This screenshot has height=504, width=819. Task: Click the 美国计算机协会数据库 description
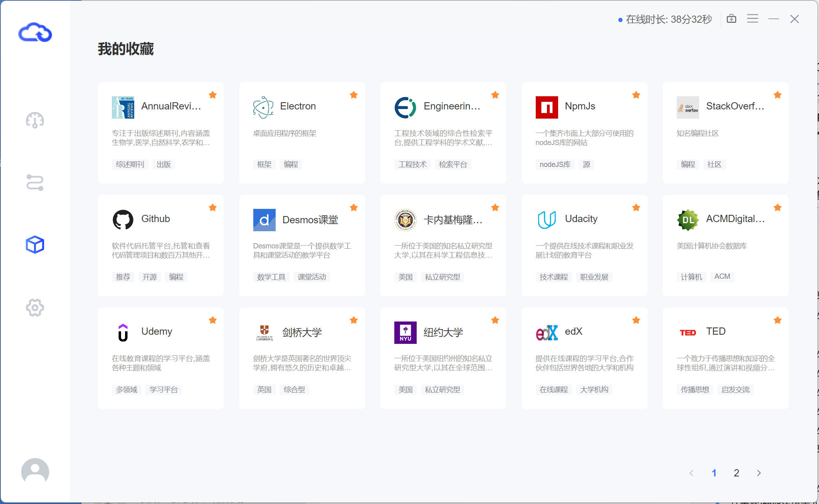[712, 246]
